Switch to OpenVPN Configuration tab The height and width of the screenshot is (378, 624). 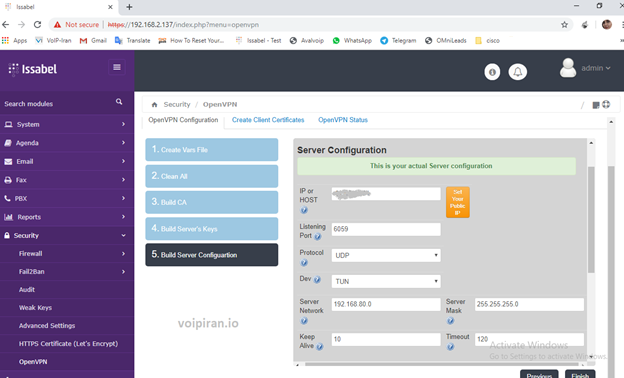(x=183, y=120)
